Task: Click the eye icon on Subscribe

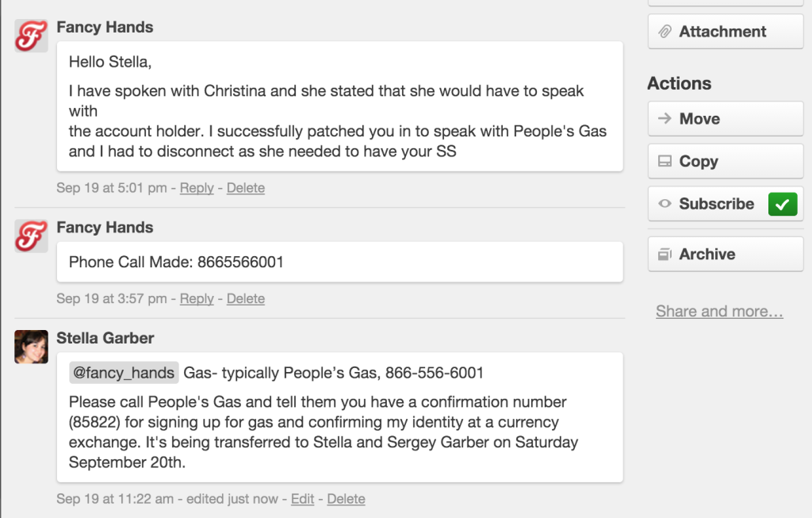Action: (x=665, y=204)
